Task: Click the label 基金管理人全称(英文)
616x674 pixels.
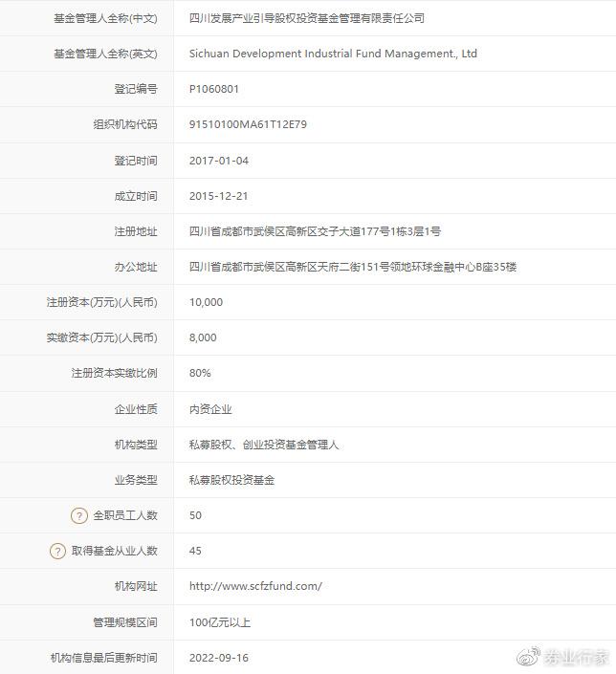Action: [105, 54]
